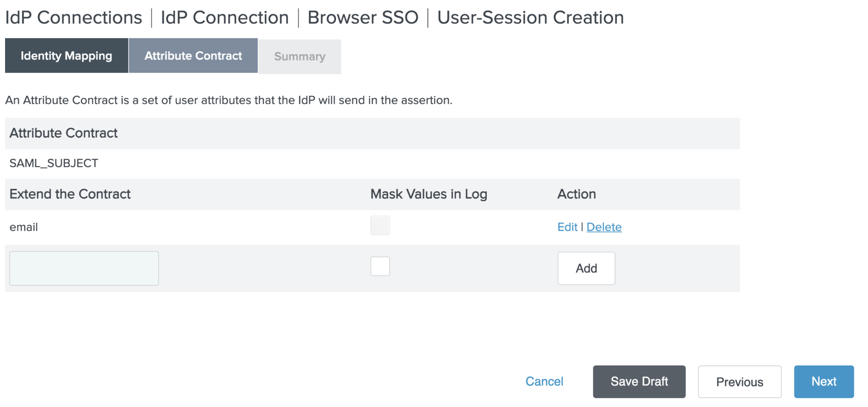Viewport: 868px width, 407px height.
Task: Open the Summary tab
Action: point(300,57)
